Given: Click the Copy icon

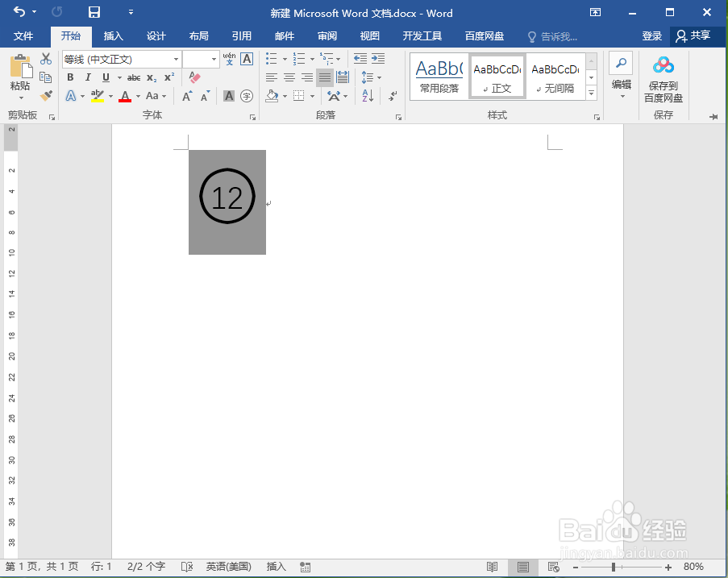Looking at the screenshot, I should [45, 77].
